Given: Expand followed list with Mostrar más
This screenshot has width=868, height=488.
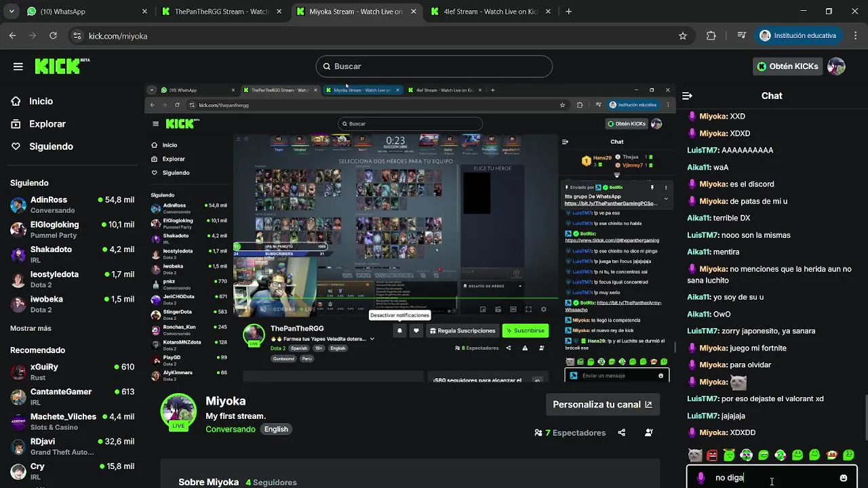Looking at the screenshot, I should pyautogui.click(x=31, y=328).
